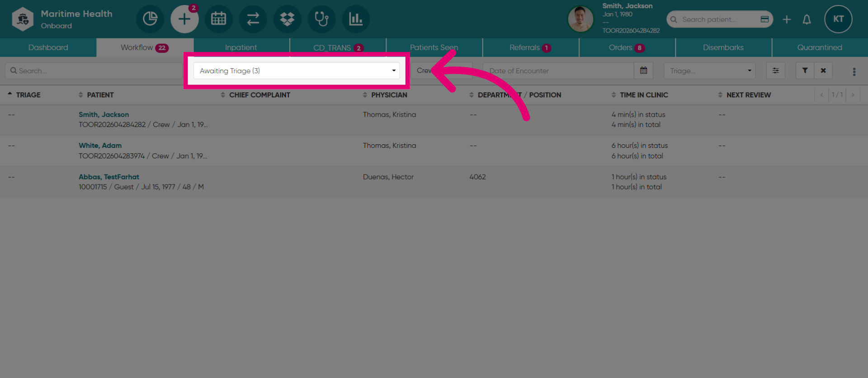Screen dimensions: 868x378
Task: Open the KT user avatar menu
Action: click(838, 19)
